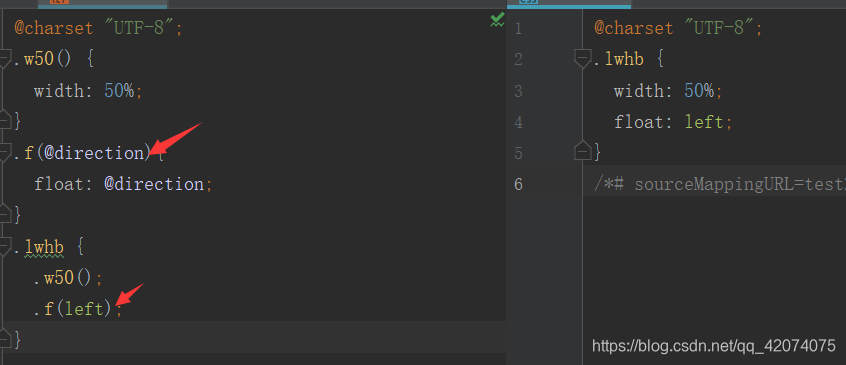Viewport: 846px width, 365px height.
Task: Click line number 2 in CSS gutter
Action: point(518,59)
